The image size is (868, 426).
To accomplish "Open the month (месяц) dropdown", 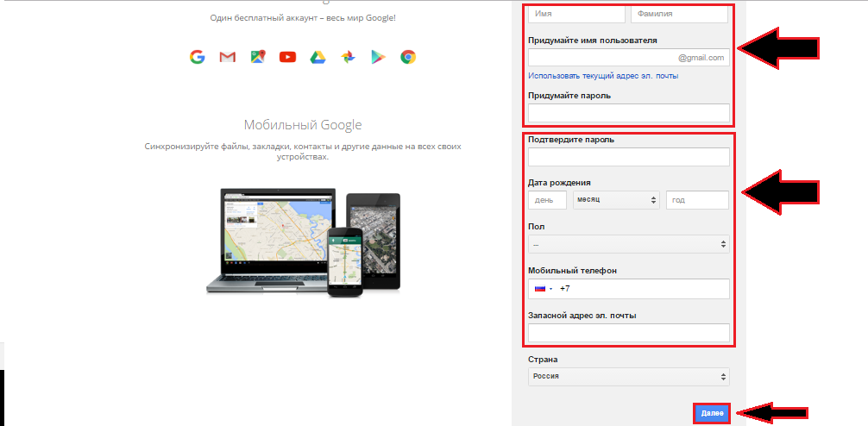I will (616, 200).
